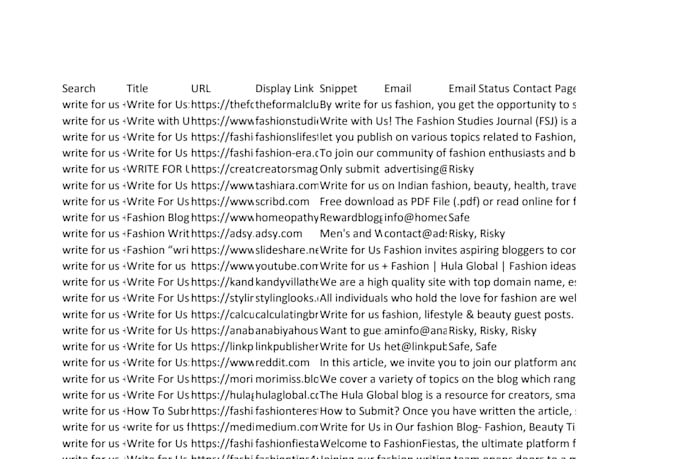Select the 'anabiyahous' display link cell

coord(287,331)
